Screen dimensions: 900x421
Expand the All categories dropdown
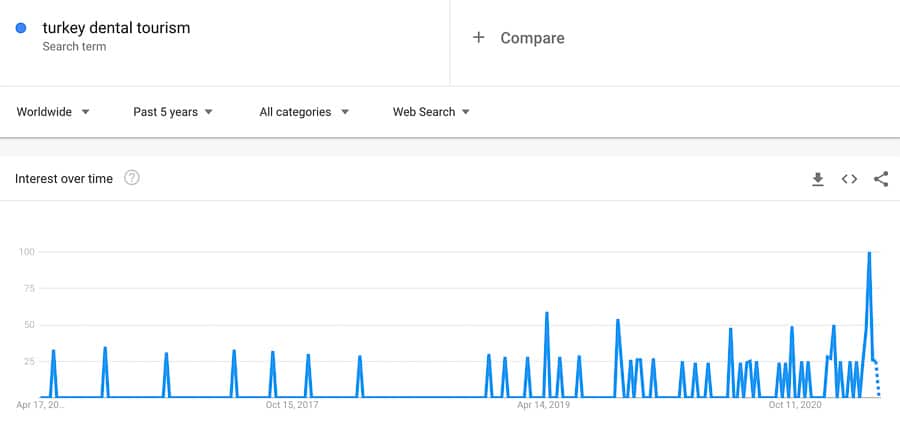click(x=304, y=112)
